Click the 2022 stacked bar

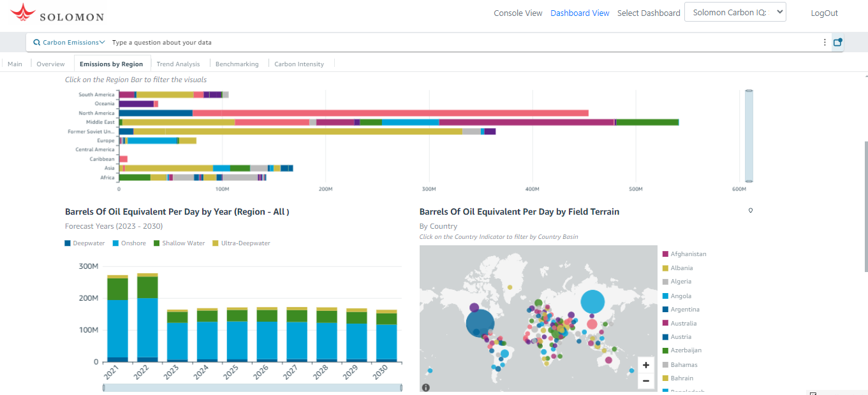[x=147, y=317]
